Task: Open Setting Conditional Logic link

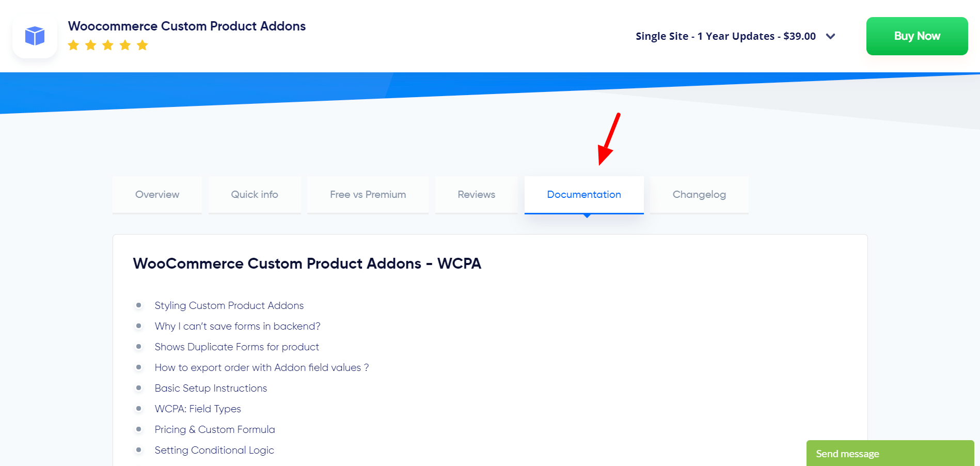Action: coord(214,450)
